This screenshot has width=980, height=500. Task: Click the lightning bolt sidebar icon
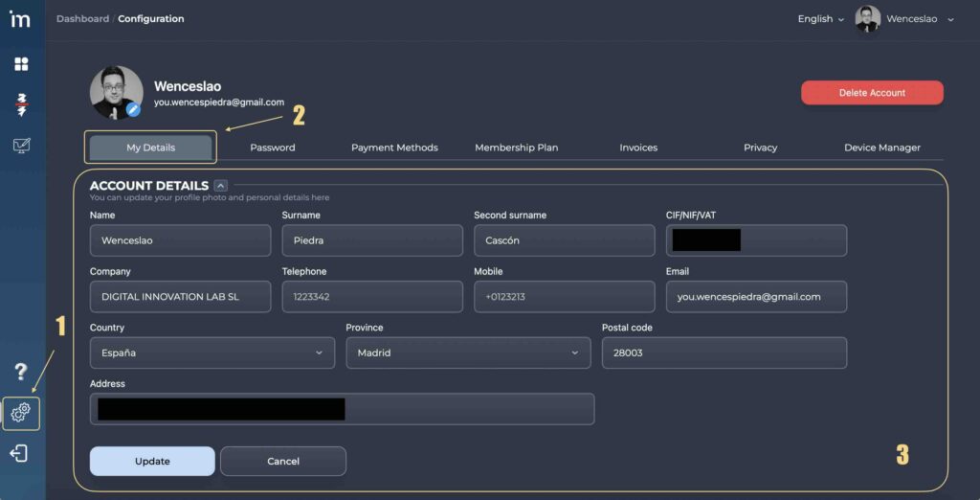point(21,104)
